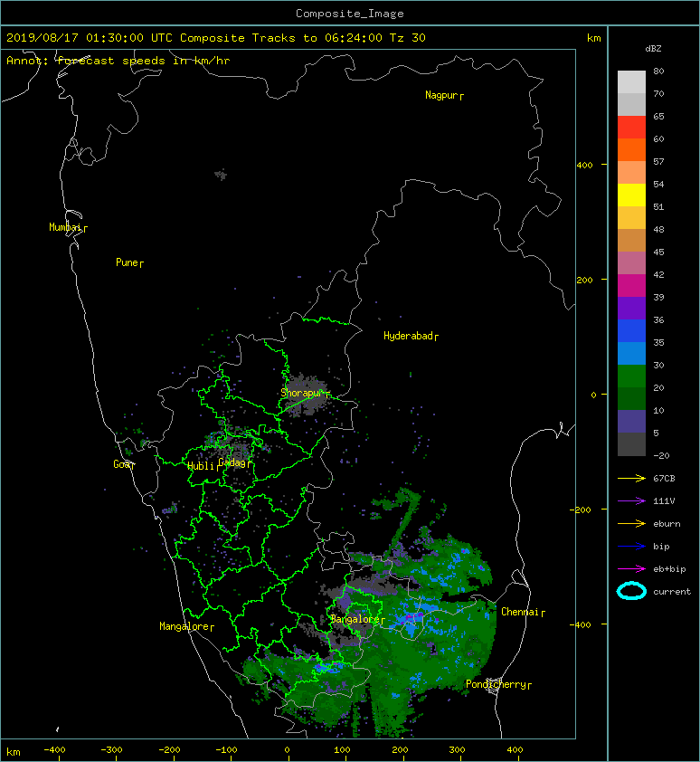
Task: Click the yellow 54 dBZ color swatch
Action: (x=631, y=195)
